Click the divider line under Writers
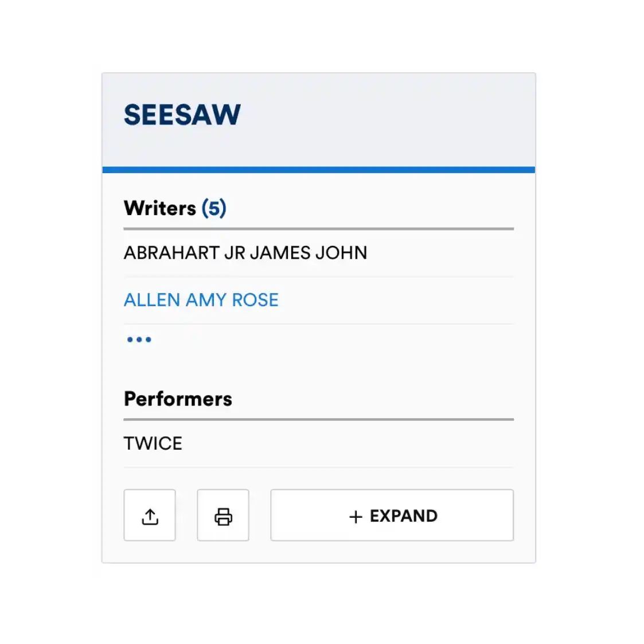The height and width of the screenshot is (644, 644). tap(319, 229)
